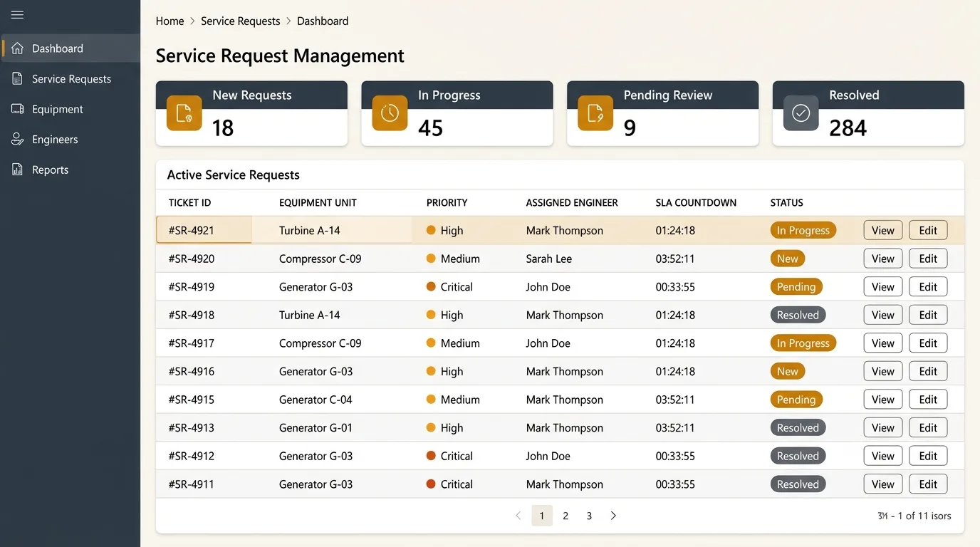
Task: Go to page 2
Action: 565,516
